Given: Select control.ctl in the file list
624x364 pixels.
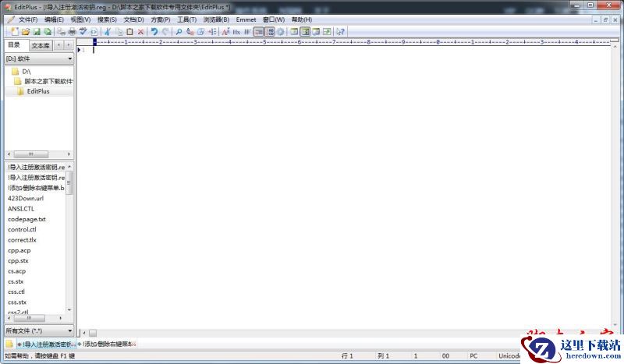Looking at the screenshot, I should click(x=22, y=229).
